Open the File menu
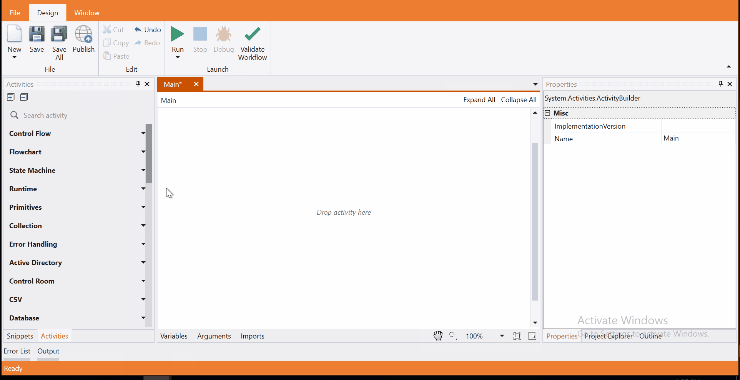740x380 pixels. pyautogui.click(x=15, y=13)
